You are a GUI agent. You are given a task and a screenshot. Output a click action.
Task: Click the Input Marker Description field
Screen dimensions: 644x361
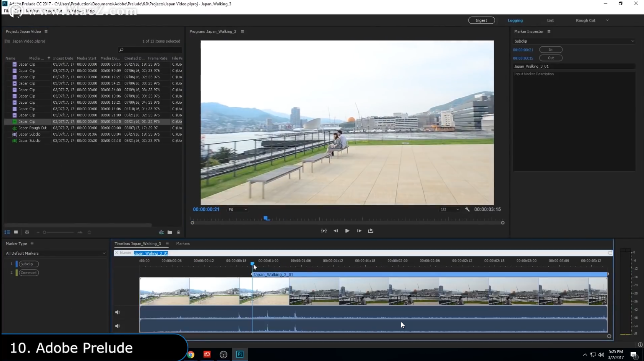(574, 121)
